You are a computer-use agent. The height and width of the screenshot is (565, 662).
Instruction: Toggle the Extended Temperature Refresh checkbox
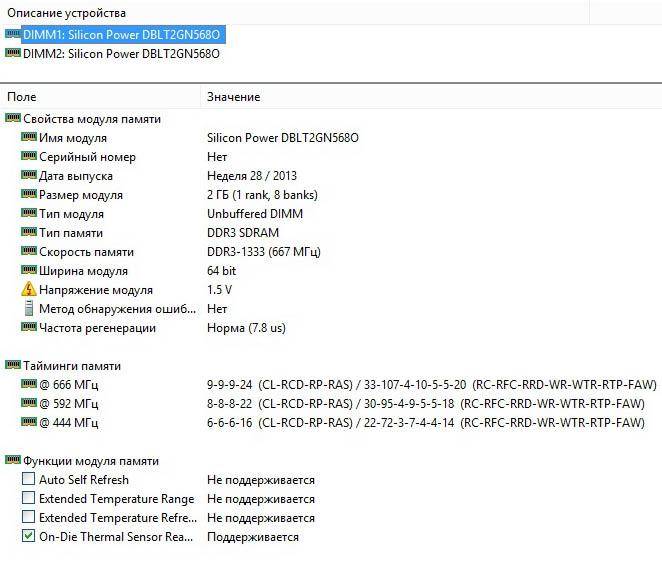[x=29, y=518]
